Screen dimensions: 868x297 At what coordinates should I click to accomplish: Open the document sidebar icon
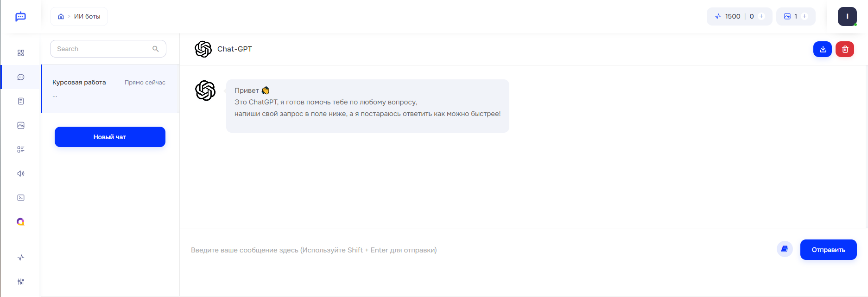point(21,101)
